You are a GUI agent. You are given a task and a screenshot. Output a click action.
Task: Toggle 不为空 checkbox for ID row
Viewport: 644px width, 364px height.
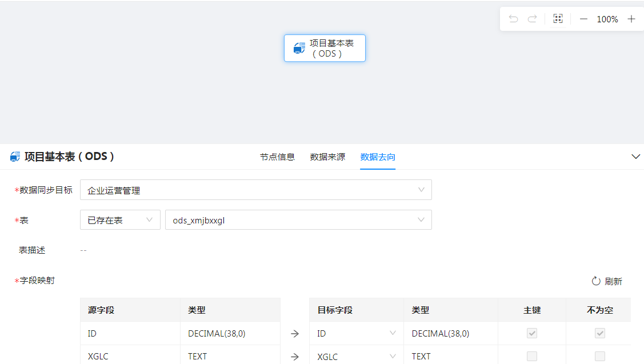click(x=599, y=333)
